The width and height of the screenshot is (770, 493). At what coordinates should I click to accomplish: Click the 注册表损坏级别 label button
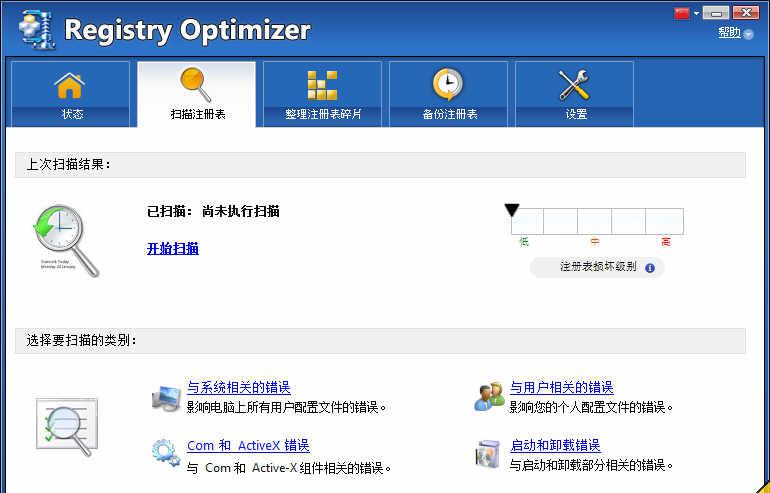pyautogui.click(x=597, y=268)
